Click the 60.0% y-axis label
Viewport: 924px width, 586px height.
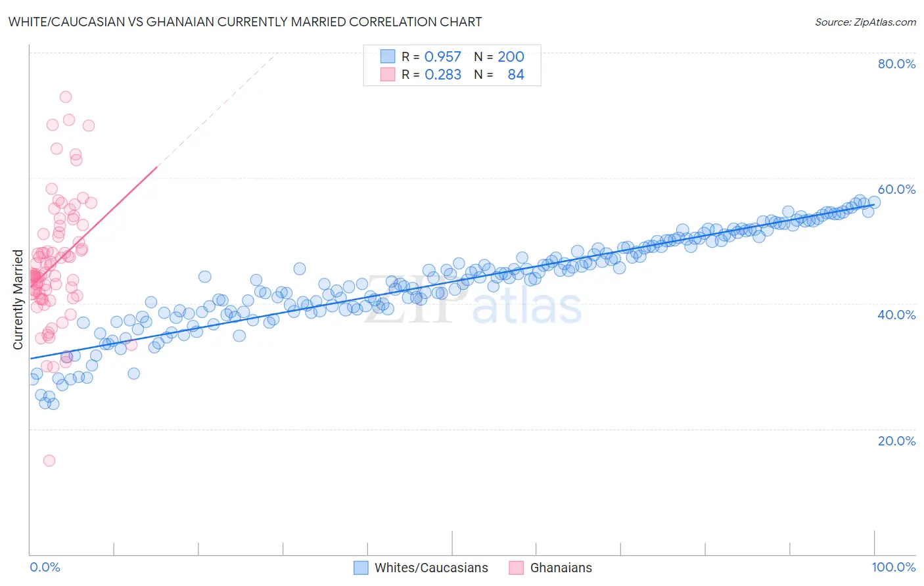click(x=896, y=189)
